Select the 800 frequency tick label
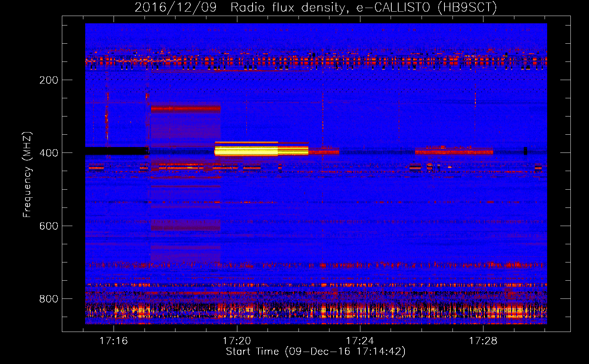Image resolution: width=589 pixels, height=364 pixels. [49, 299]
